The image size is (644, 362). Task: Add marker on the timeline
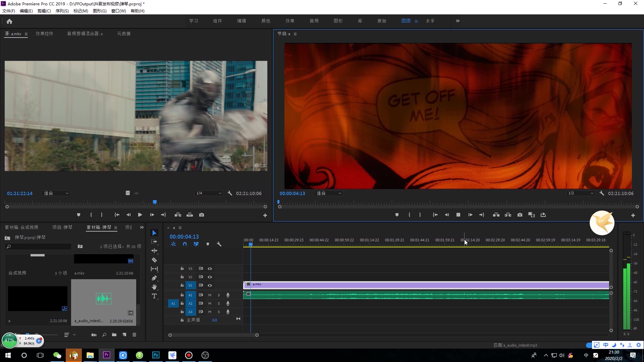tap(208, 244)
